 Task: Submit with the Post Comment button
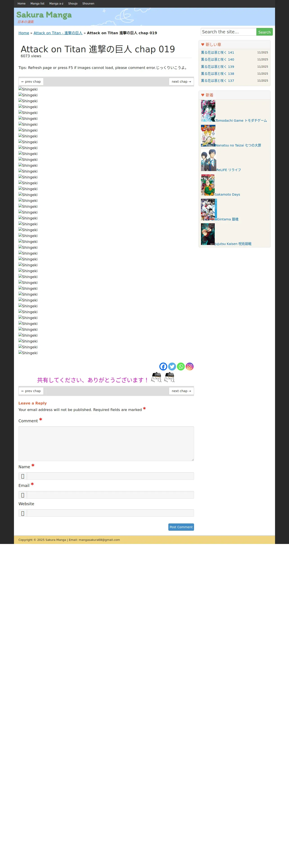pos(181,527)
